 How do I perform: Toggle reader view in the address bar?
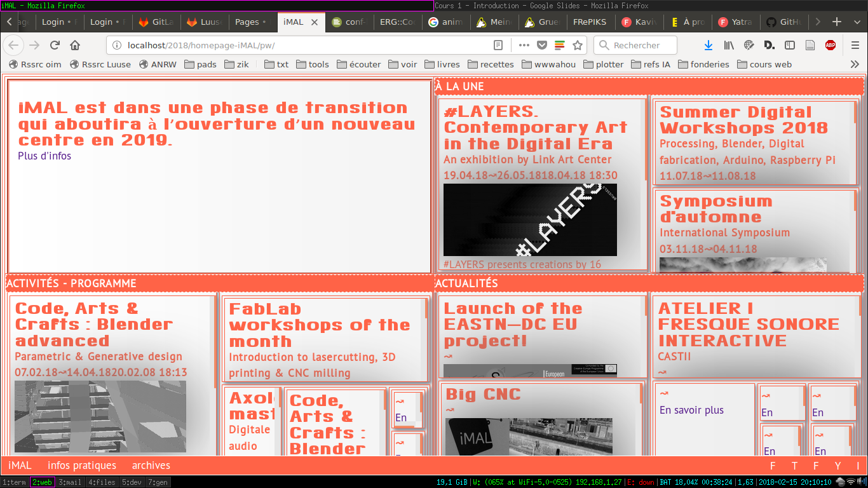498,45
